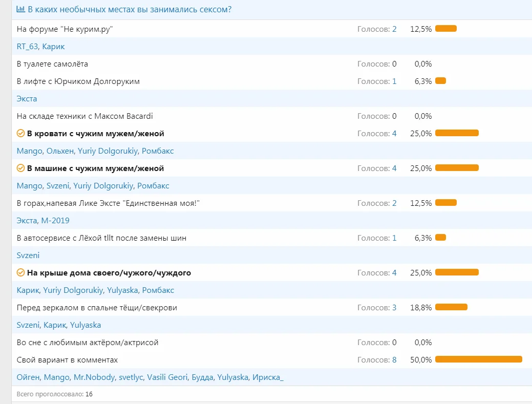Open Svzeni under the 'В автосервисе' option
This screenshot has width=532, height=404.
28,256
